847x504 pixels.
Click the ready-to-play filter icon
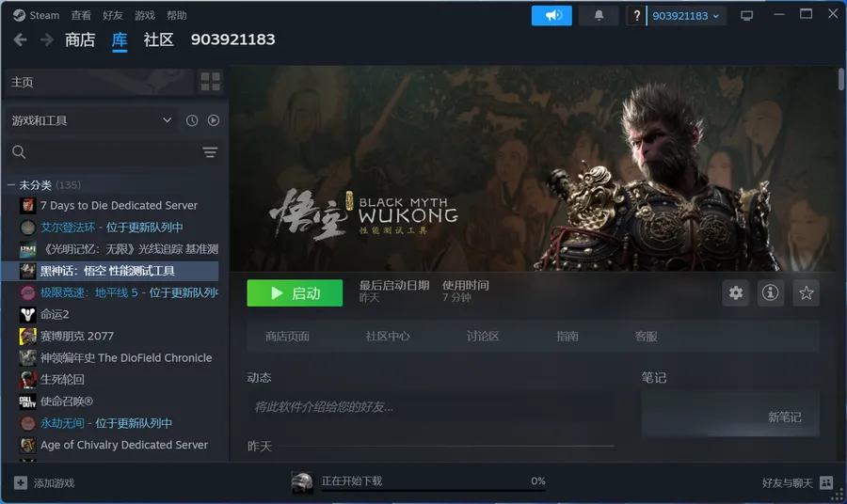[x=214, y=120]
